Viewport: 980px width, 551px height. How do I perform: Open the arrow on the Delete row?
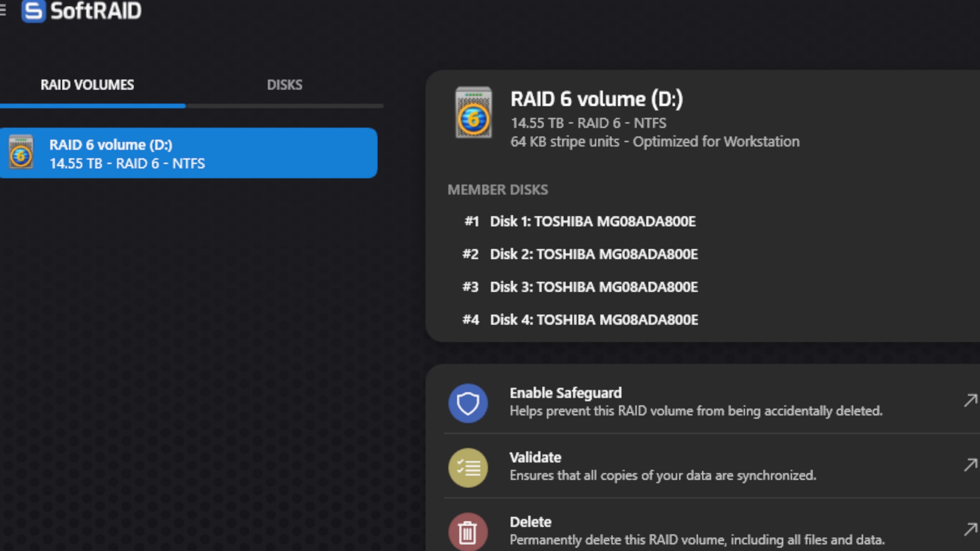tap(970, 530)
